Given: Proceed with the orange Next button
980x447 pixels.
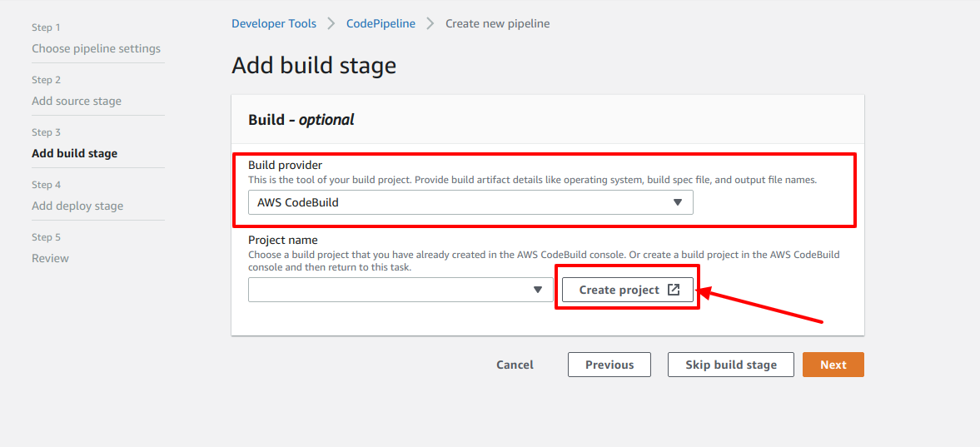Looking at the screenshot, I should point(833,365).
